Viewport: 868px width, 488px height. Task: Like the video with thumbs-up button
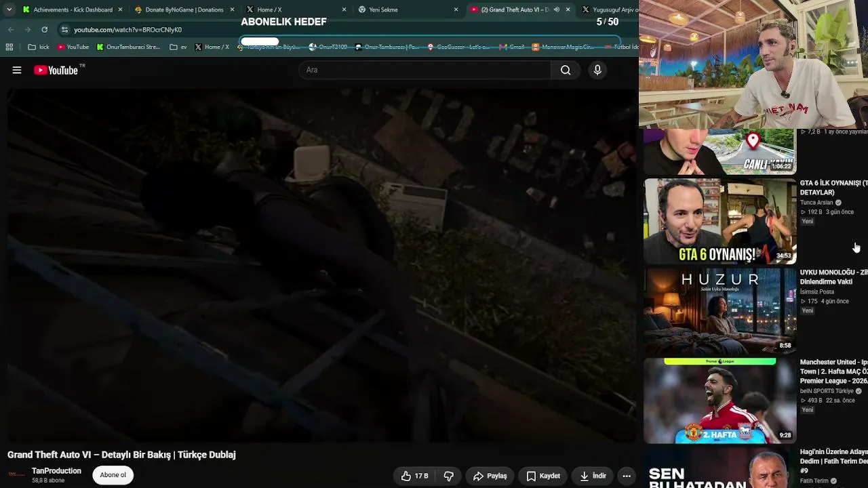414,476
